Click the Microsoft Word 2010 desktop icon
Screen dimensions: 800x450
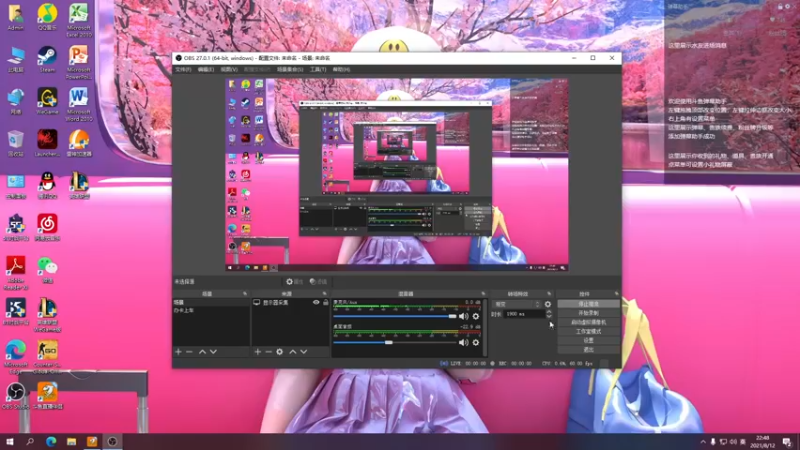[79, 105]
